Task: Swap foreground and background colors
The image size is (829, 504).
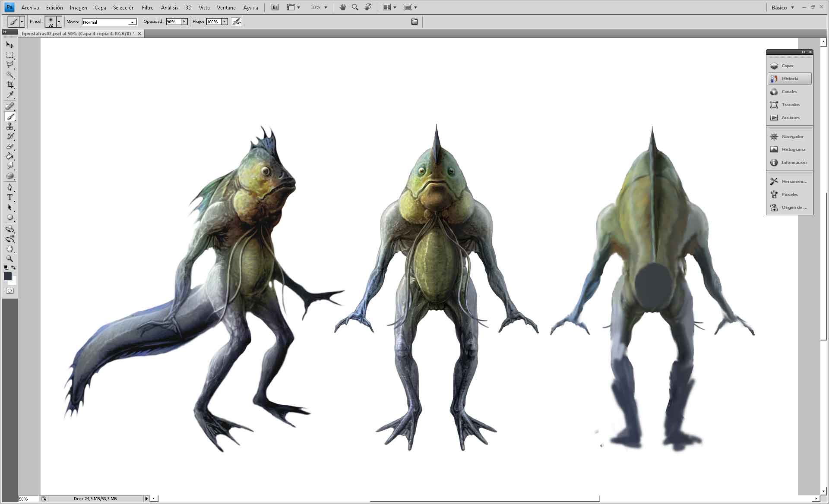Action: pos(13,268)
